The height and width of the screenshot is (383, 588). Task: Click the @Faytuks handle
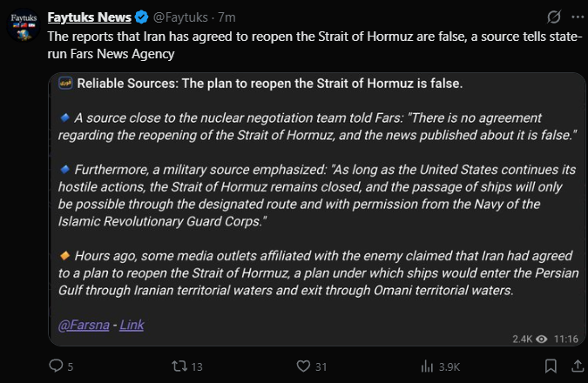180,17
